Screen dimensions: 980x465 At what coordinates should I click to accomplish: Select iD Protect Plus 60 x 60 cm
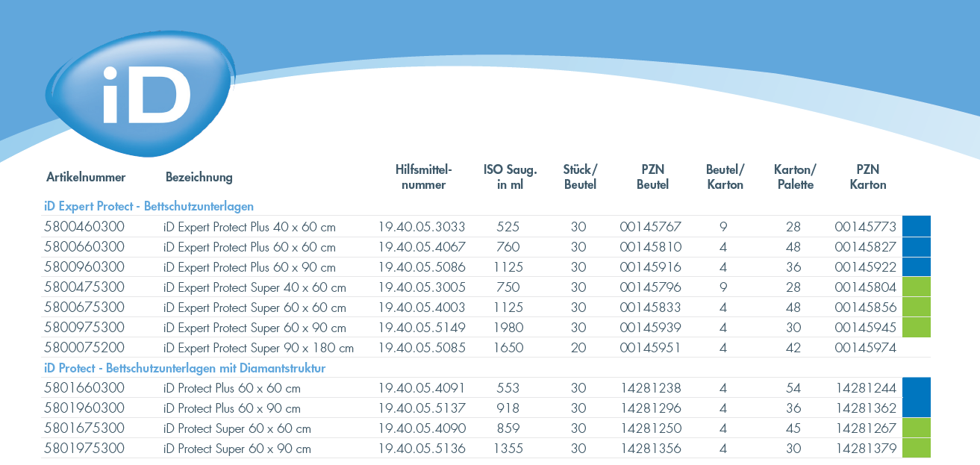232,388
